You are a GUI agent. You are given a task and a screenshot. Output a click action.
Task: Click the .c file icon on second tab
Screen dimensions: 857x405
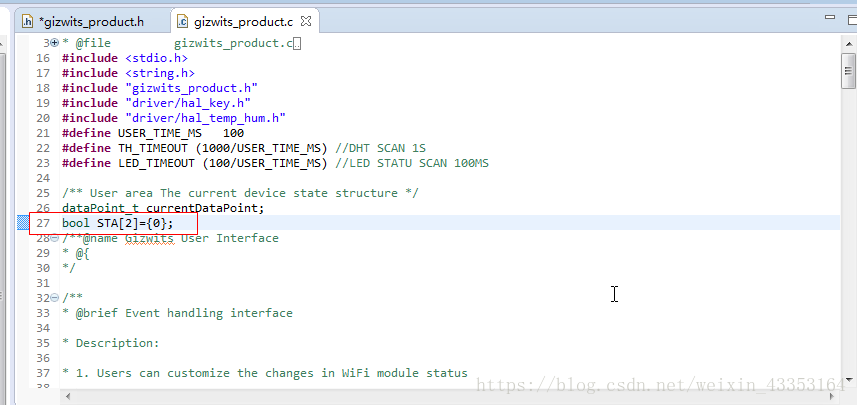tap(183, 22)
